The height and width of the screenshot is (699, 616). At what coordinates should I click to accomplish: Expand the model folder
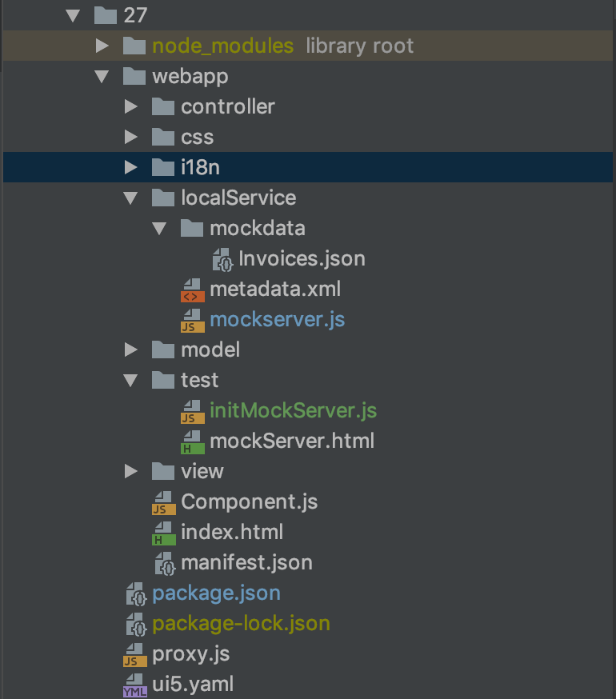[x=130, y=349]
